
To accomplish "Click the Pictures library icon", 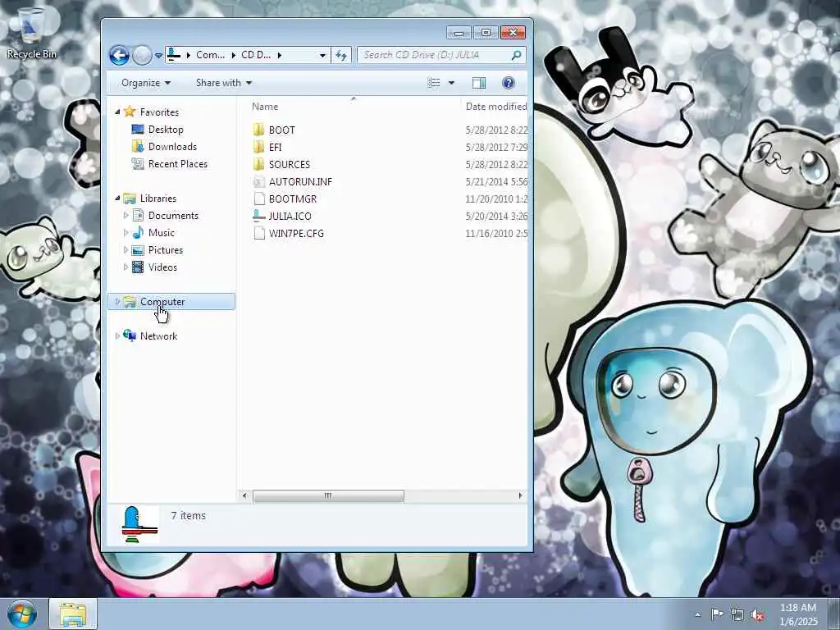I will [138, 249].
